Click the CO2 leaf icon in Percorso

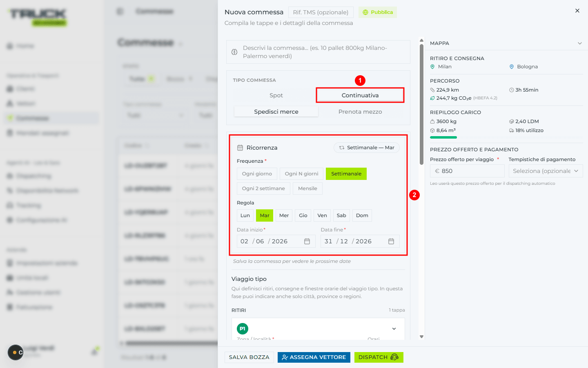pyautogui.click(x=432, y=98)
